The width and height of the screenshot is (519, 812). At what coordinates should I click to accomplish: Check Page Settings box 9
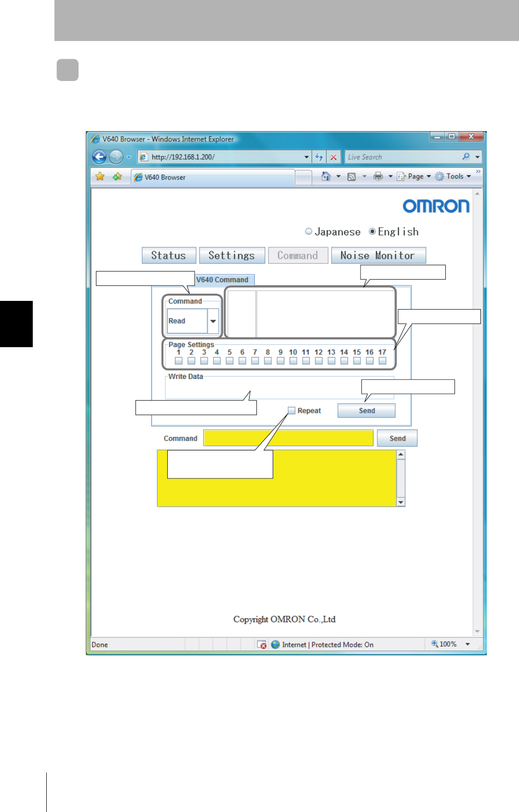(280, 361)
